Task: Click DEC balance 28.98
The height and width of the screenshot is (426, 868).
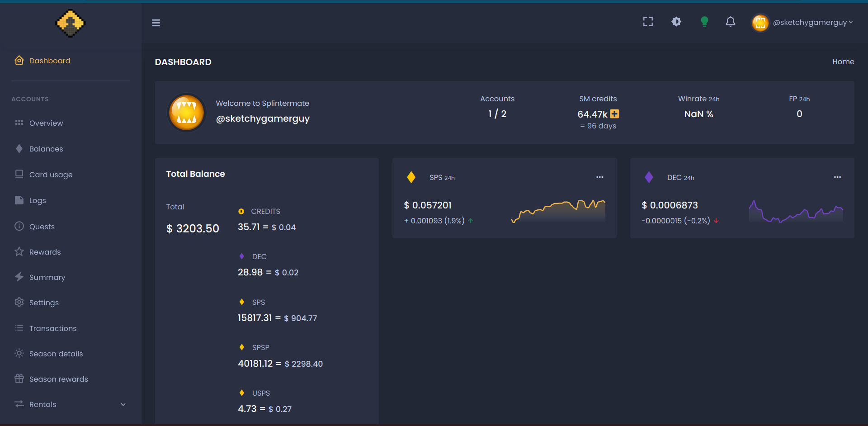Action: pyautogui.click(x=250, y=272)
